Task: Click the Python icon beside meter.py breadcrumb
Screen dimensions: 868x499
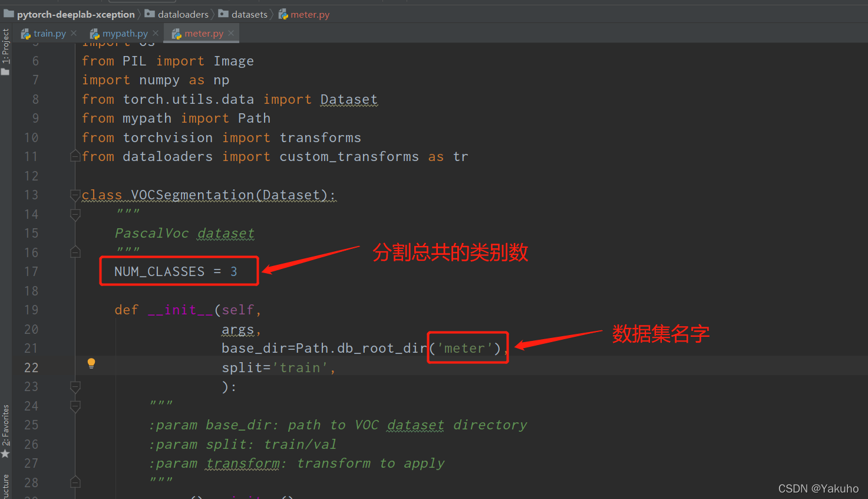Action: (283, 14)
